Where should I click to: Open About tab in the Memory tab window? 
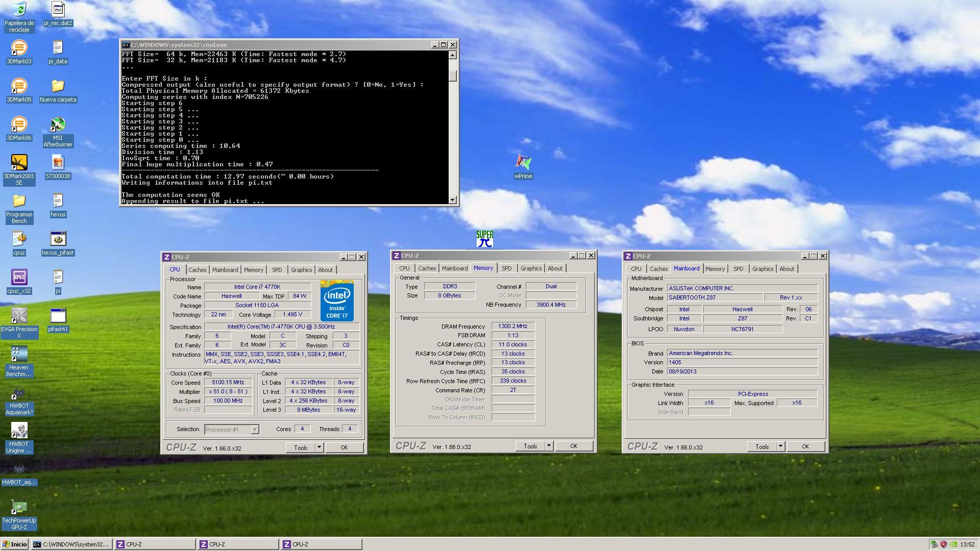pos(555,268)
